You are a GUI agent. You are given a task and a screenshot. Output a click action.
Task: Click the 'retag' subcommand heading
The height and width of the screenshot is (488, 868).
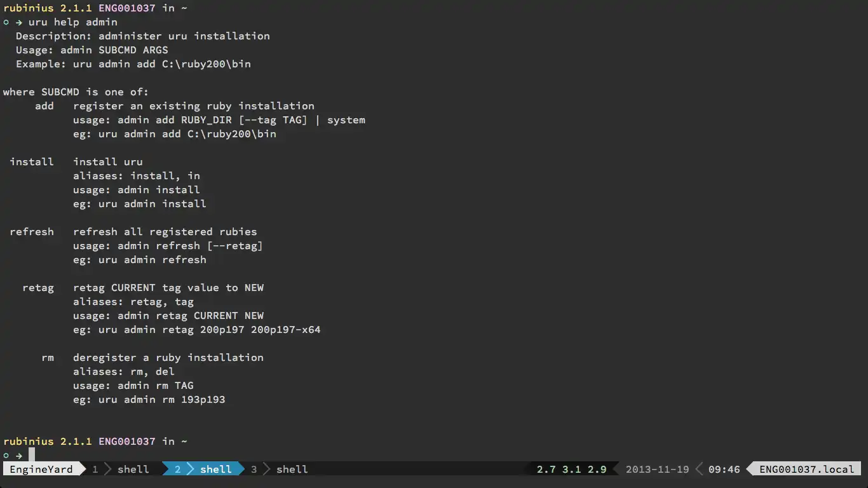tap(38, 288)
